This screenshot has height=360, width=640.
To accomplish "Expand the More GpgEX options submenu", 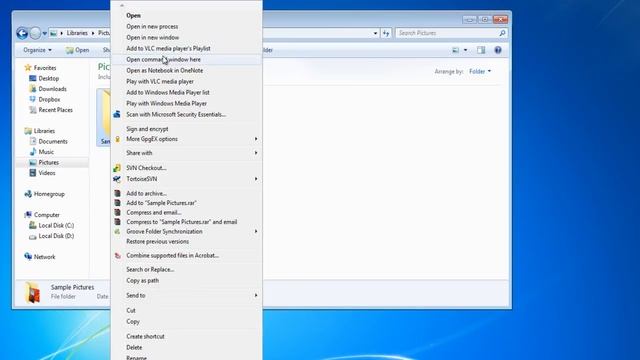I will coord(187,139).
